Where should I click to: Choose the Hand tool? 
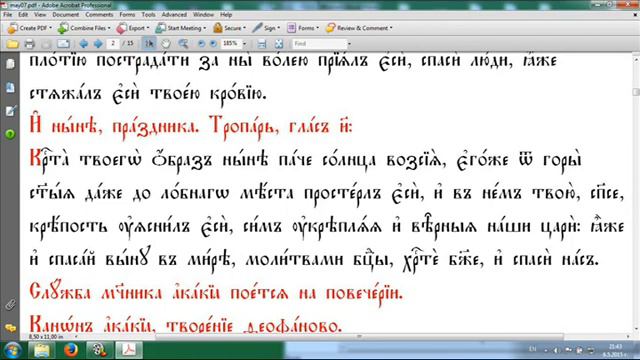click(166, 44)
